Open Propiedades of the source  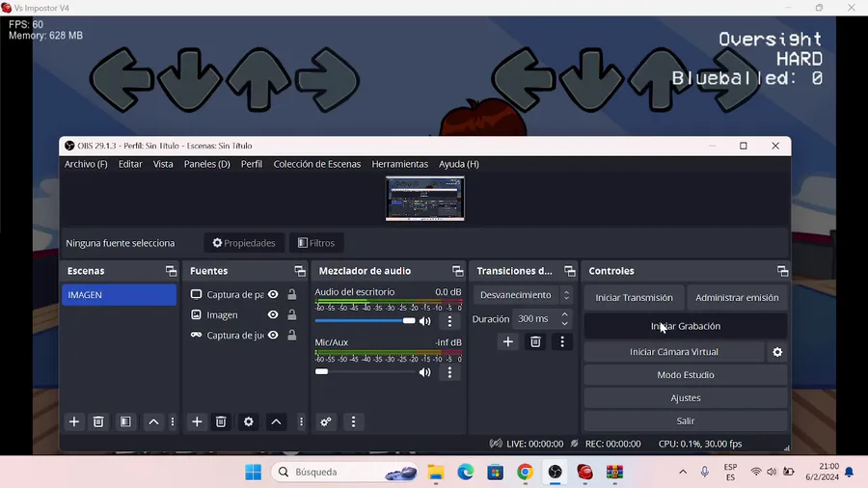[x=244, y=243]
